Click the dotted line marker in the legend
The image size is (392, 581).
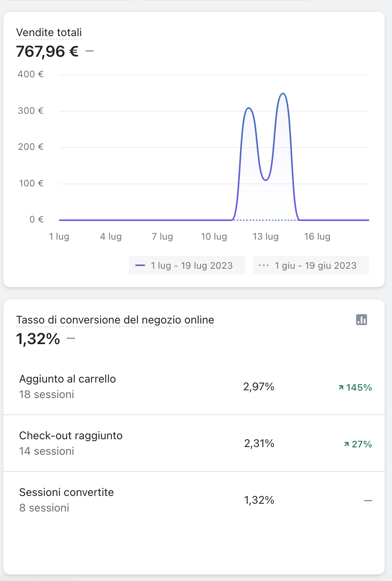[264, 266]
